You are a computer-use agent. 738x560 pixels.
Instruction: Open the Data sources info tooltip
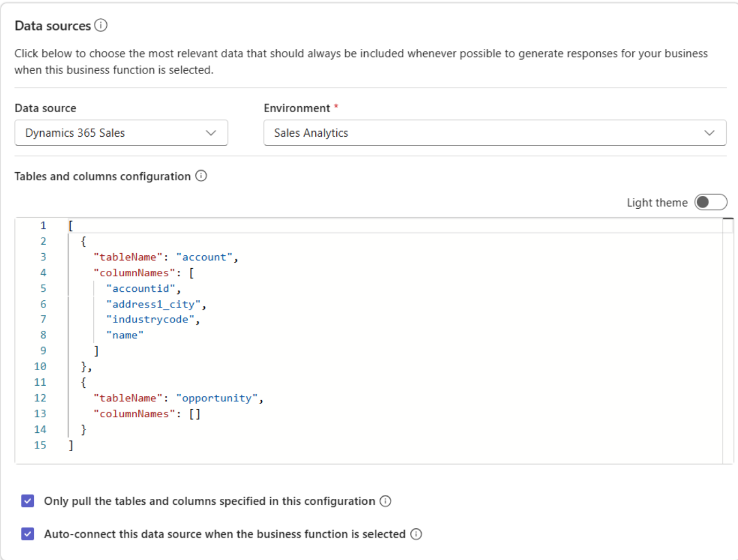coord(101,25)
